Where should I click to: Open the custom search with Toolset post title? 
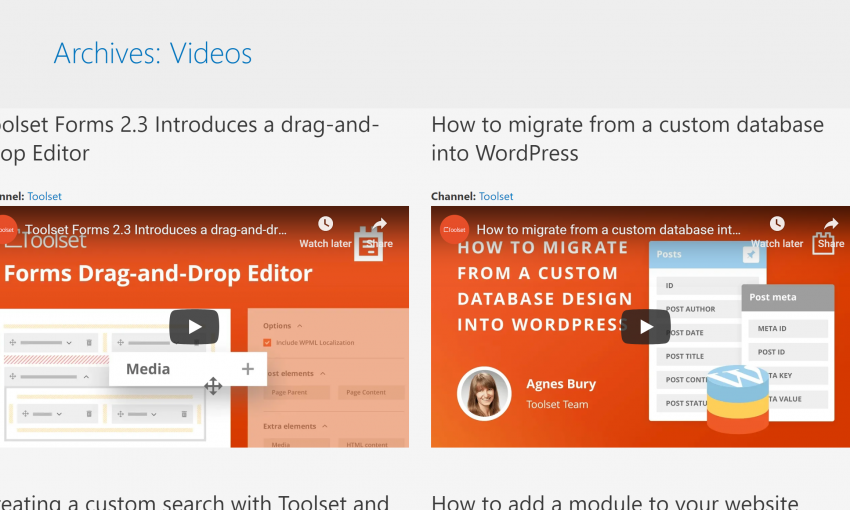pyautogui.click(x=194, y=502)
